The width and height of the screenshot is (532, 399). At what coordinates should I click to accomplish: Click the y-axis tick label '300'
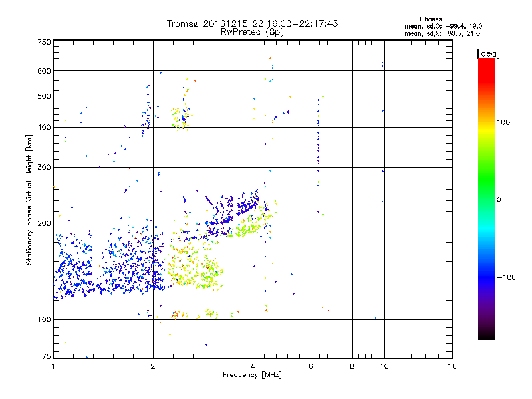click(45, 167)
